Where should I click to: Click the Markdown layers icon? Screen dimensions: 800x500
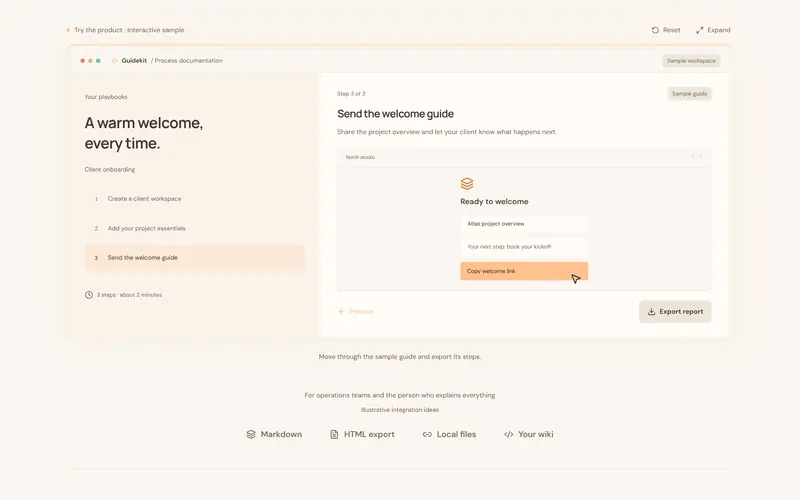pos(251,434)
